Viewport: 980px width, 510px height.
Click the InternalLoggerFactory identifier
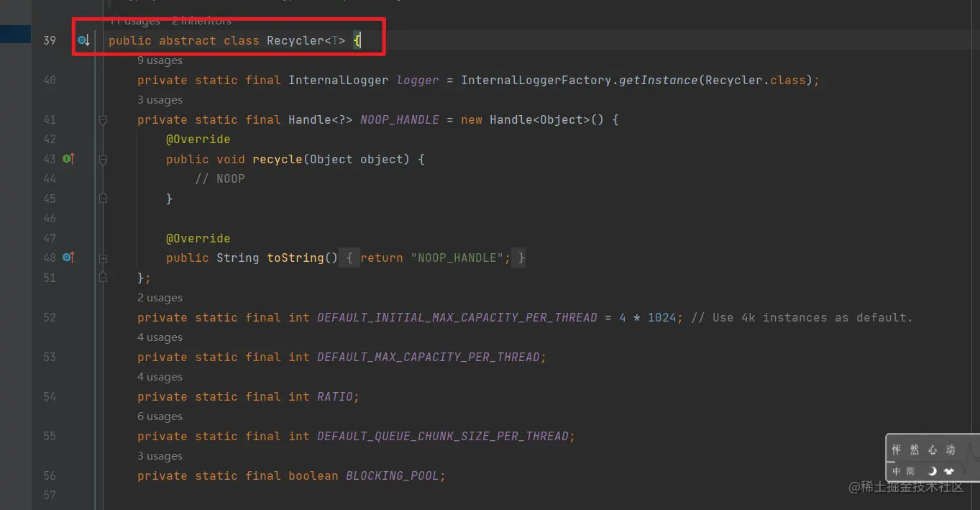[536, 81]
